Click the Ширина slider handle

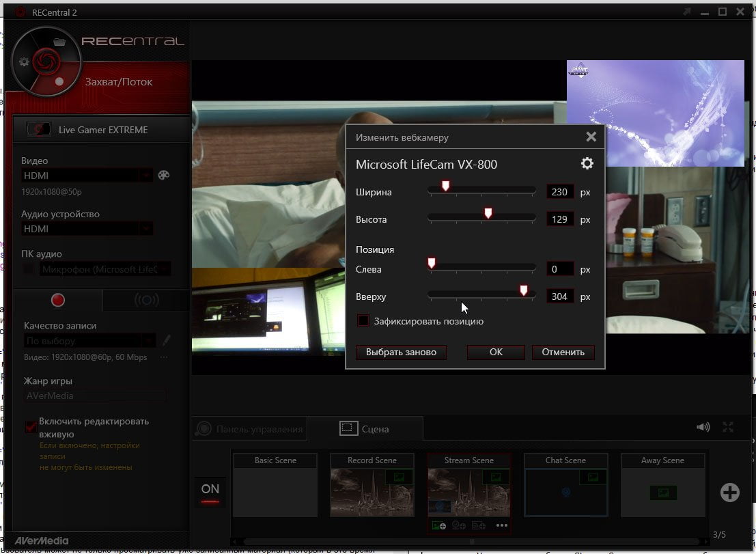(445, 186)
